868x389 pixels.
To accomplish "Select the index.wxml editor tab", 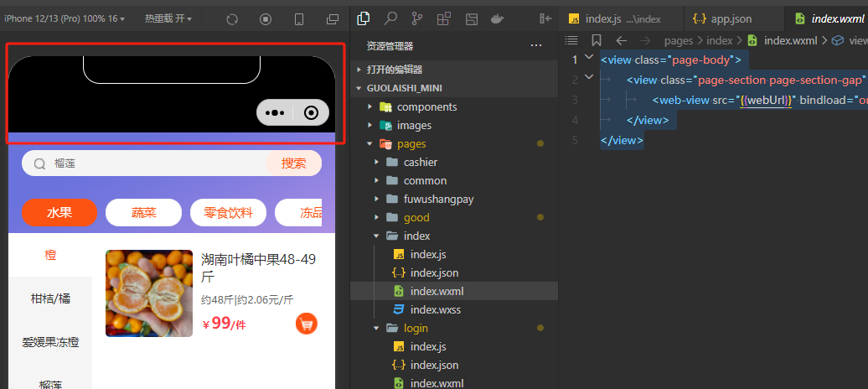I will point(826,18).
